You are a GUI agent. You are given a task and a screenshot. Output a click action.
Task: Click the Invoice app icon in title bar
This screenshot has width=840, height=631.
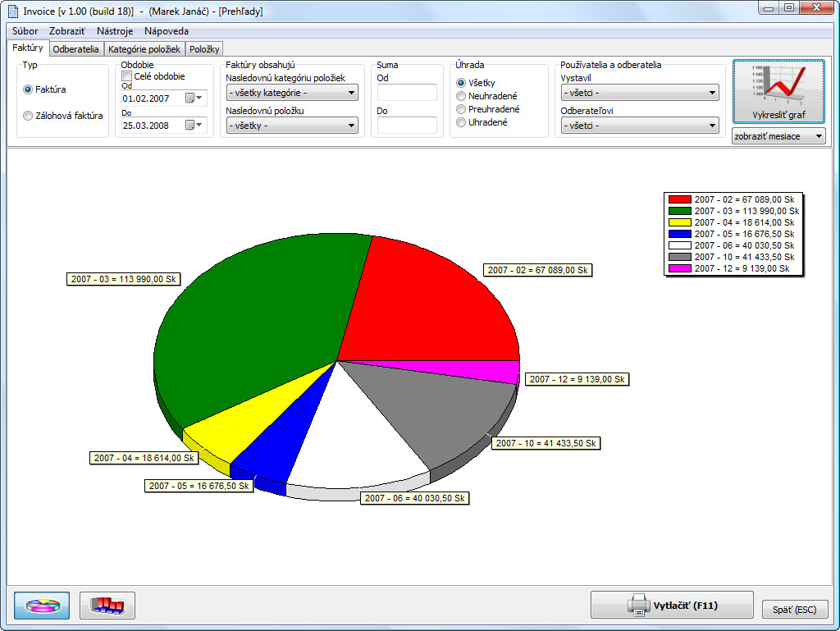click(13, 11)
